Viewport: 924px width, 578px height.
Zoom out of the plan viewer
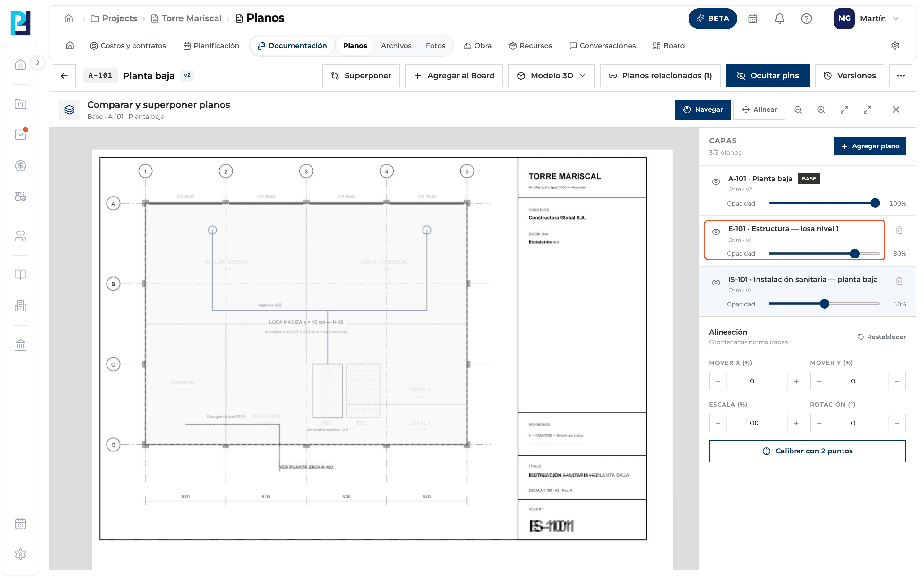point(798,110)
